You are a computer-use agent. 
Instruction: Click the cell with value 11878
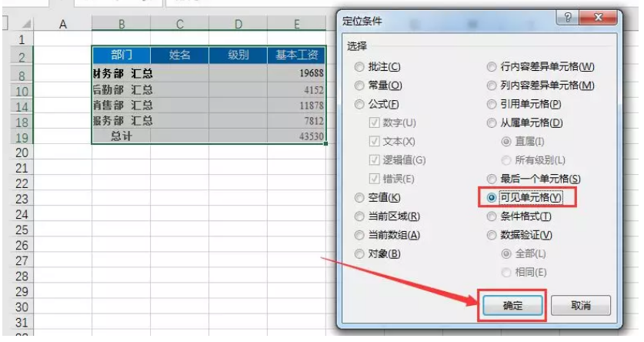(x=296, y=106)
